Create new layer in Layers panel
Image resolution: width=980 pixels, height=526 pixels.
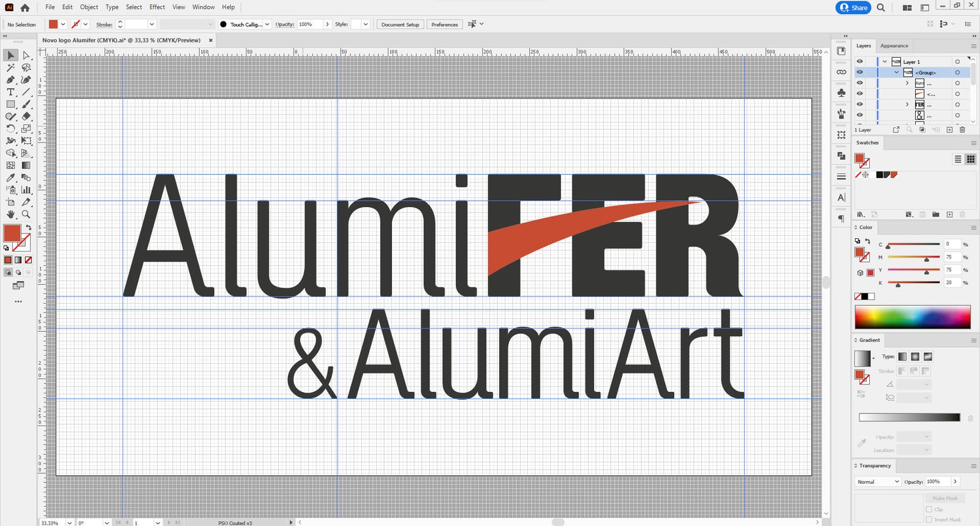pyautogui.click(x=949, y=130)
